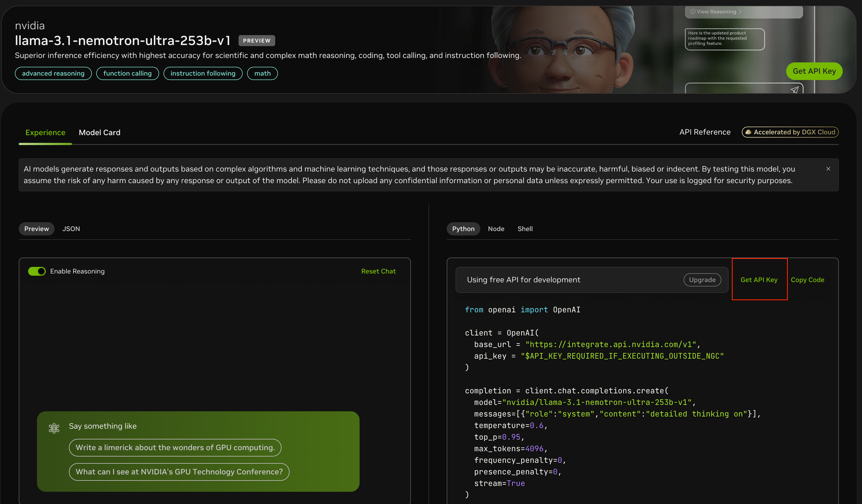
Task: Choose the GPU computing limerick prompt
Action: click(x=175, y=448)
